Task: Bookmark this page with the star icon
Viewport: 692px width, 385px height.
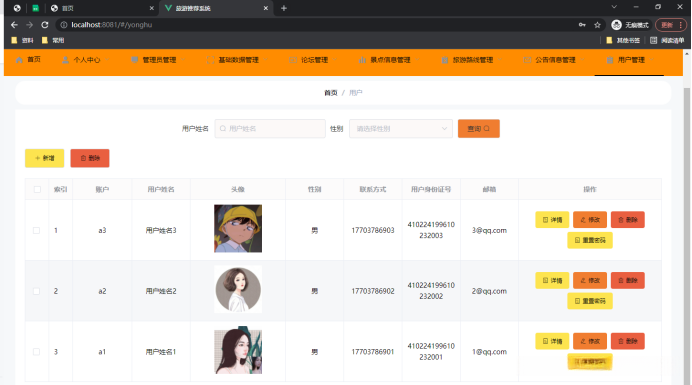Action: (x=597, y=25)
